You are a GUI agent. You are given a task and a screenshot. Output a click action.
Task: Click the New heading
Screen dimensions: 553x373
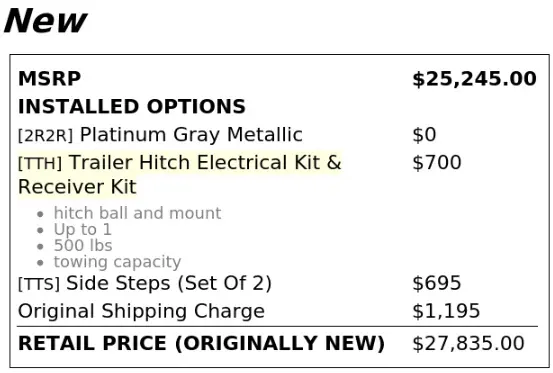tap(45, 21)
